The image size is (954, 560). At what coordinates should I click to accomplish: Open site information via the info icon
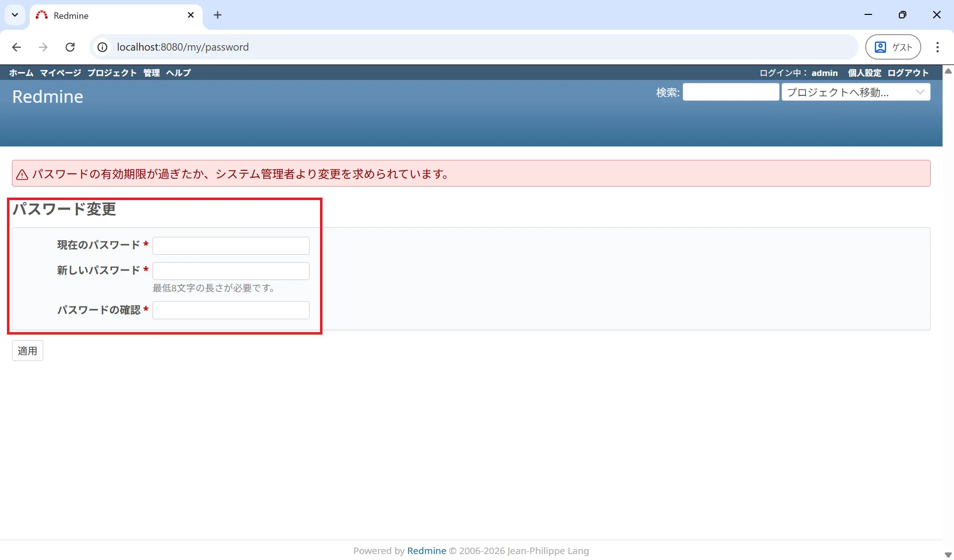pyautogui.click(x=102, y=47)
